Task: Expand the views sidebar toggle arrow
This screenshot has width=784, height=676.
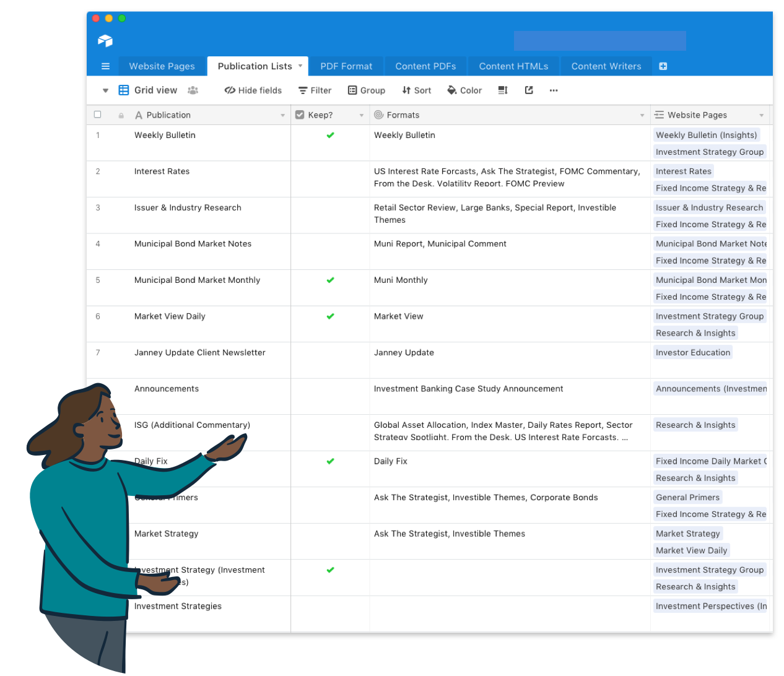Action: [105, 90]
